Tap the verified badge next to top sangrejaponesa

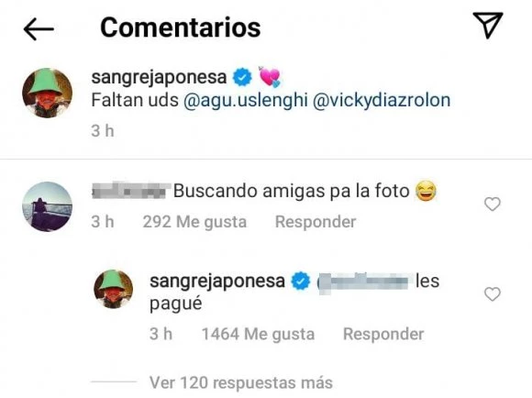click(242, 77)
